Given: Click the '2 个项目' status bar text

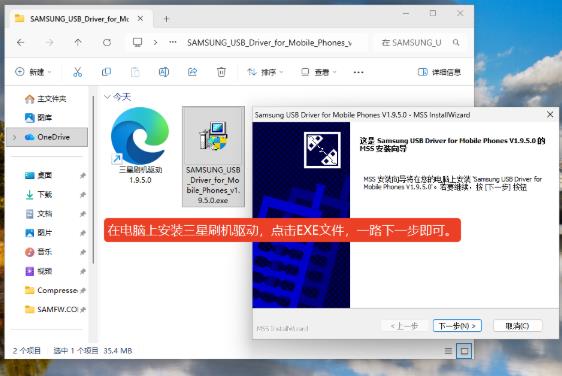Looking at the screenshot, I should click(27, 351).
